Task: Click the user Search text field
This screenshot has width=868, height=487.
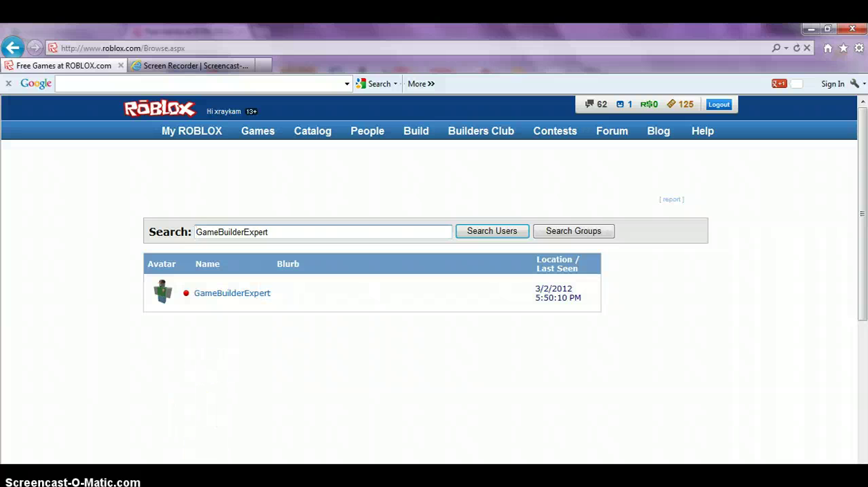Action: pyautogui.click(x=322, y=232)
